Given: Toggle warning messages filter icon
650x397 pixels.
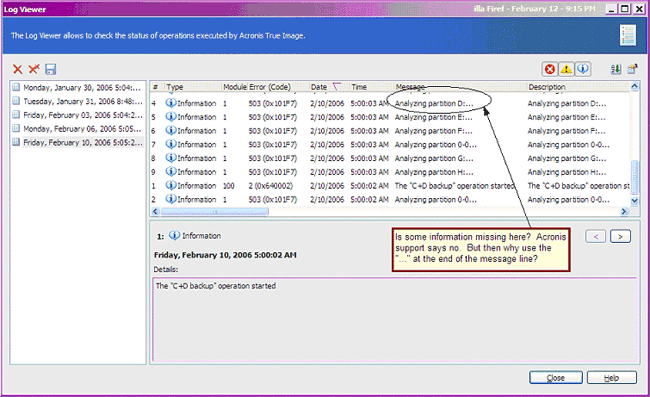Looking at the screenshot, I should (x=566, y=69).
